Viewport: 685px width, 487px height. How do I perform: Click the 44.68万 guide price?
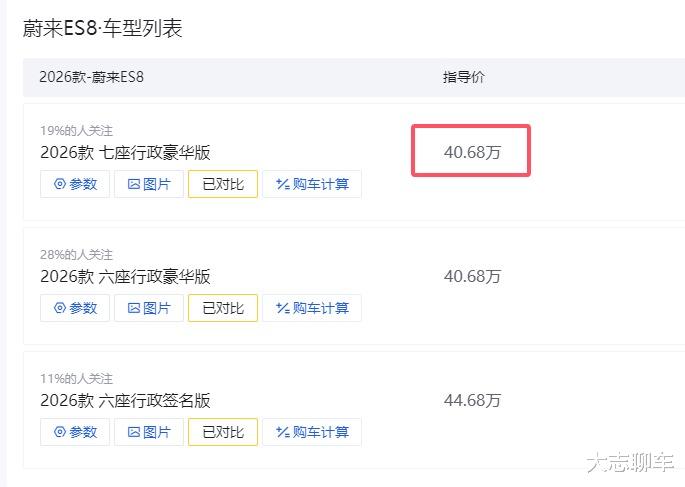click(x=472, y=401)
